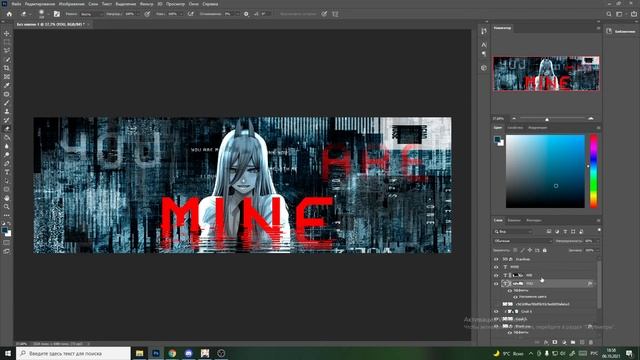
Task: Open the eraser Режим mode dropdown
Action: pyautogui.click(x=91, y=14)
